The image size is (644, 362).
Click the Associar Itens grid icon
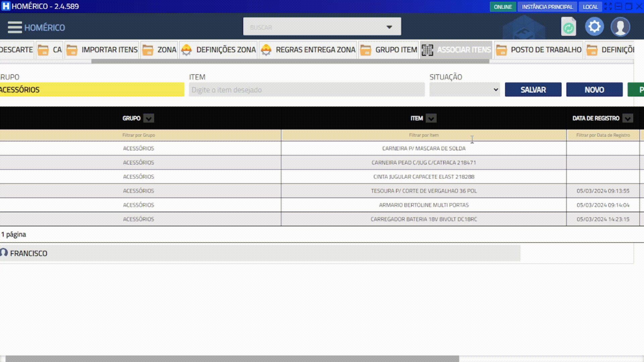427,50
